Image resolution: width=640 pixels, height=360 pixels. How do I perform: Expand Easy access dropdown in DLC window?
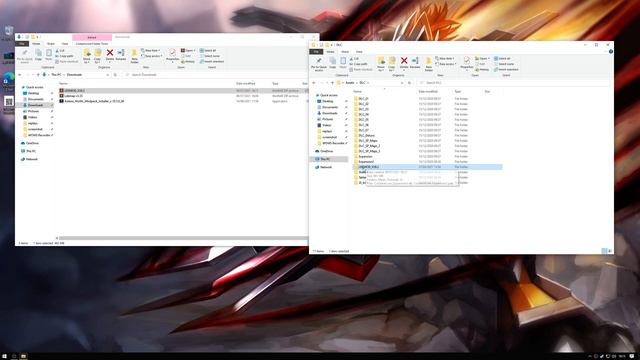tap(446, 64)
